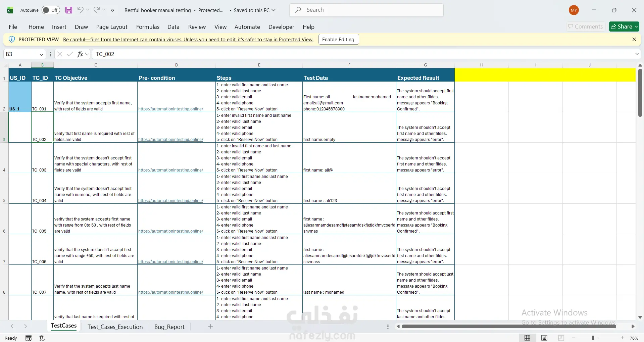The height and width of the screenshot is (342, 644).
Task: Open the Developer ribbon tab
Action: point(281,27)
